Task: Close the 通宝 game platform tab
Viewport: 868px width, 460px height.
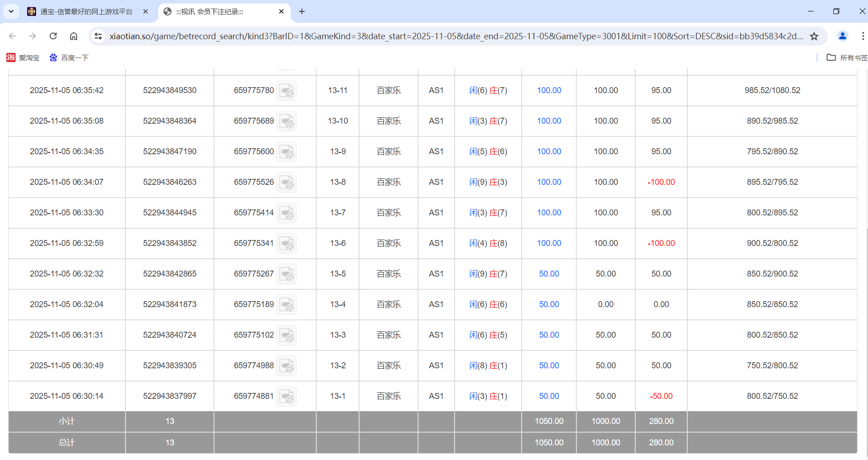Action: [146, 11]
